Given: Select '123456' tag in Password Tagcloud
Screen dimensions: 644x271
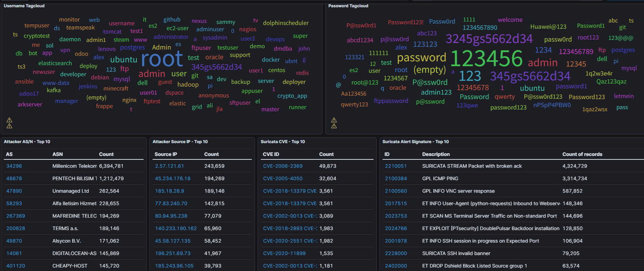Looking at the screenshot, I should point(486,58).
